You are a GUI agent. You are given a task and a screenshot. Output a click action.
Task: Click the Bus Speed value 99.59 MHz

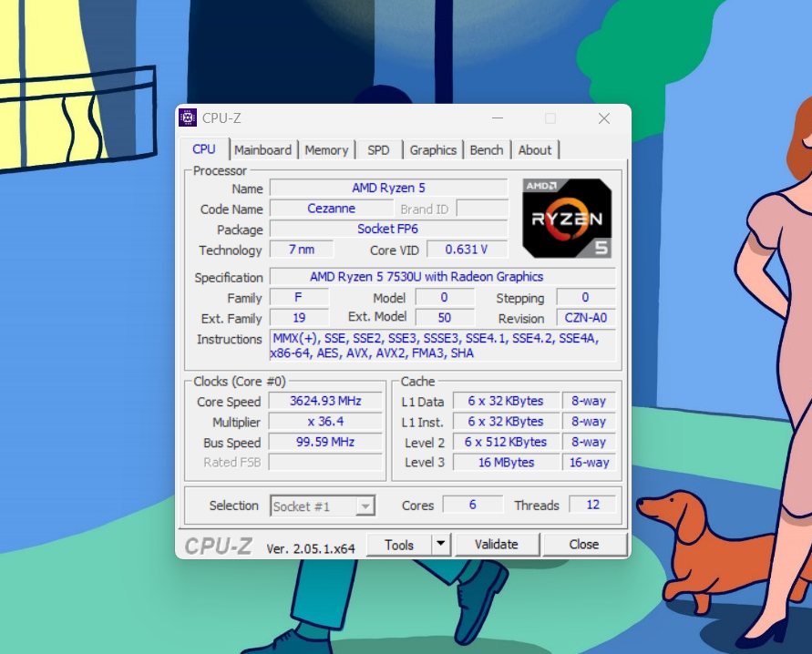tap(325, 442)
